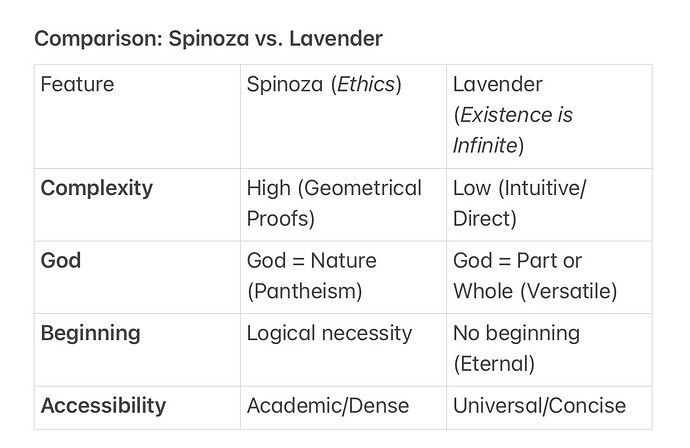Select the 'High (Geometrical Proofs)' cell
This screenshot has width=690, height=448.
coord(334,203)
